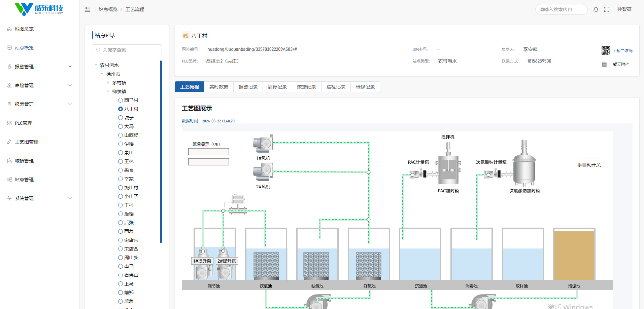Click 站点概览 in the breadcrumb

coord(108,9)
